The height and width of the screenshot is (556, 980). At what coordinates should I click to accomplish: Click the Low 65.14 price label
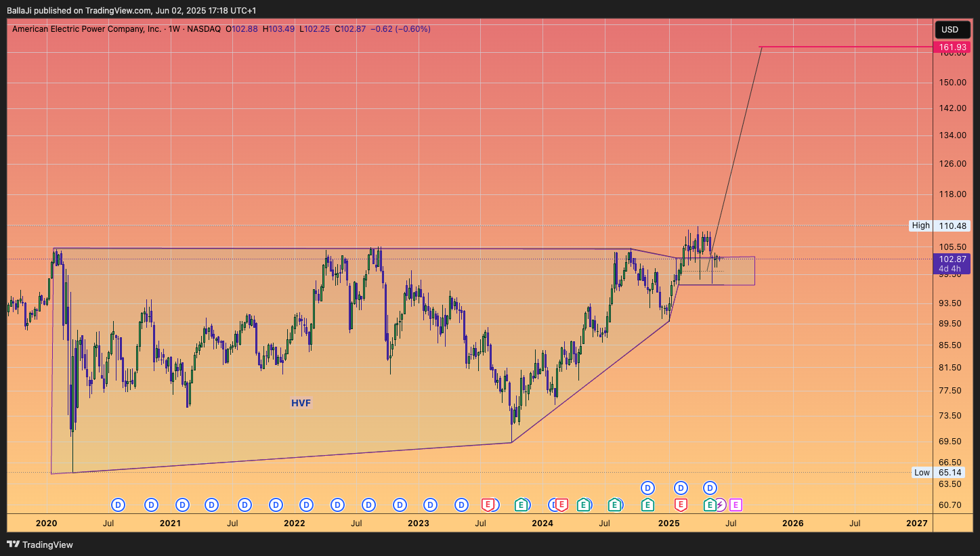tap(939, 473)
